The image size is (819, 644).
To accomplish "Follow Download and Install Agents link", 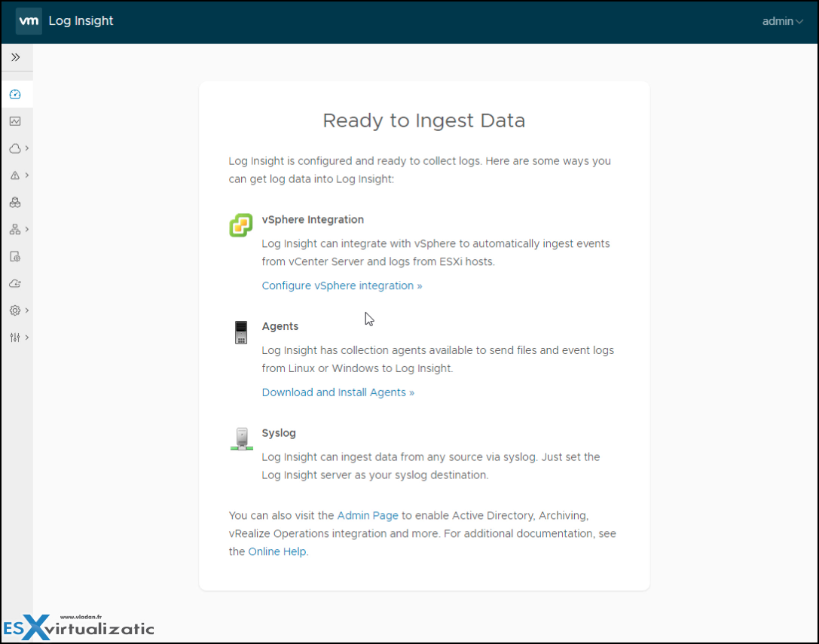I will [338, 392].
